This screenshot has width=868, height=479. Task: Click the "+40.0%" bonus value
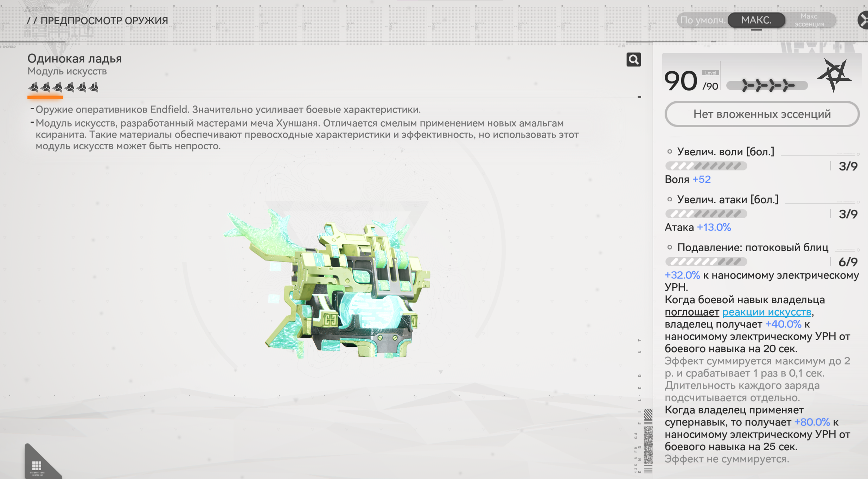pos(783,324)
